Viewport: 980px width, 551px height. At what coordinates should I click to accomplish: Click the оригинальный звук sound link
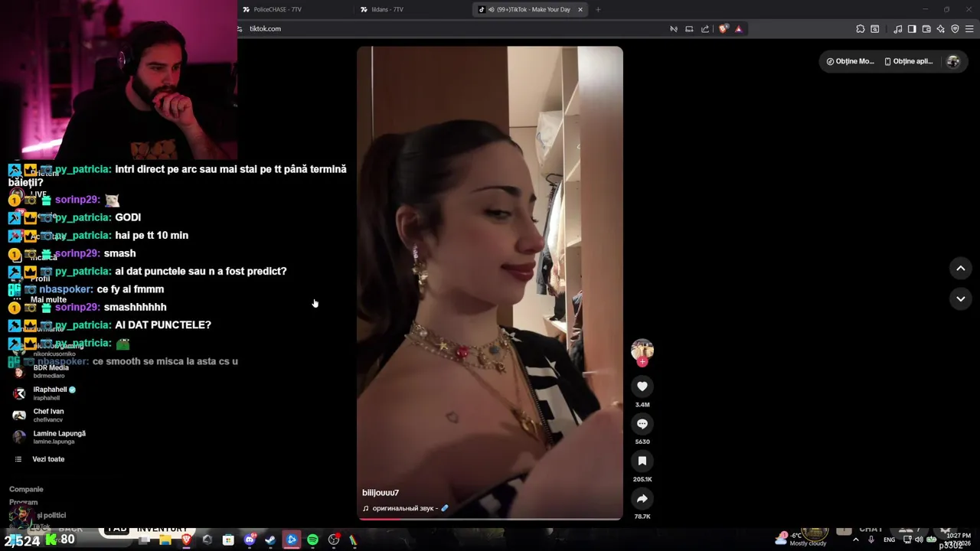[x=405, y=508]
